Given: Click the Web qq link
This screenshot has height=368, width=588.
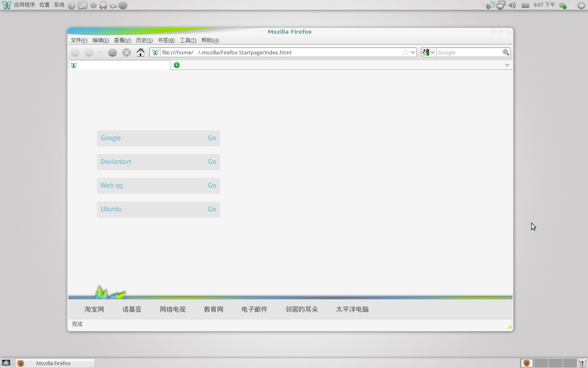Looking at the screenshot, I should (x=111, y=186).
